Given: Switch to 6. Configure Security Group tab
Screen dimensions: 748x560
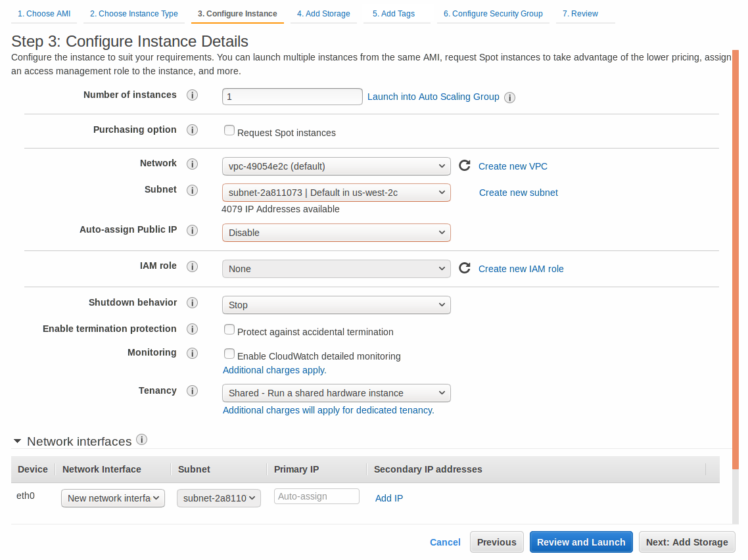Looking at the screenshot, I should click(x=492, y=14).
